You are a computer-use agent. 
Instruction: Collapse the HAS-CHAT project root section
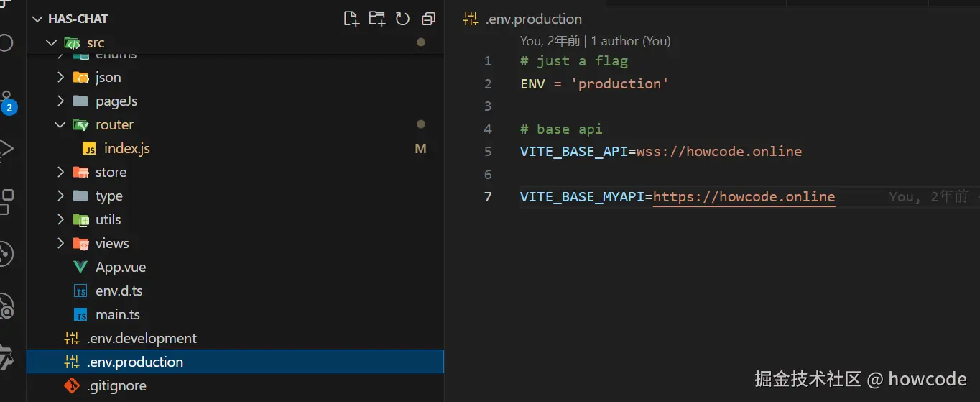click(x=38, y=19)
